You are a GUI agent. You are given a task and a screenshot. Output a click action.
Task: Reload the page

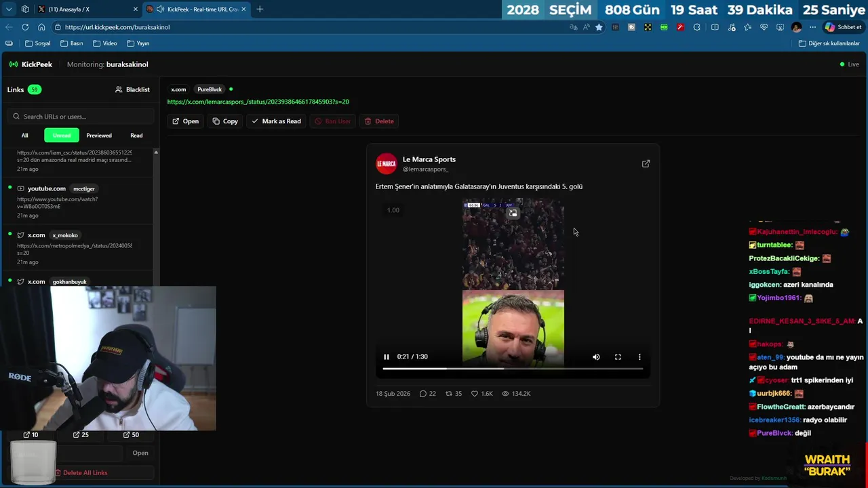[x=25, y=27]
